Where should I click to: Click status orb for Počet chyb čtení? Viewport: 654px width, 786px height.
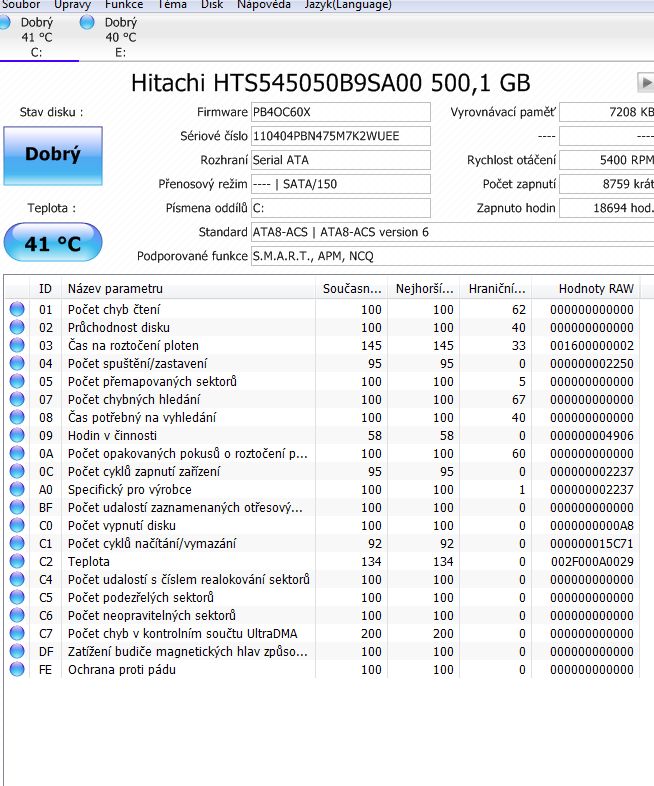(x=17, y=309)
